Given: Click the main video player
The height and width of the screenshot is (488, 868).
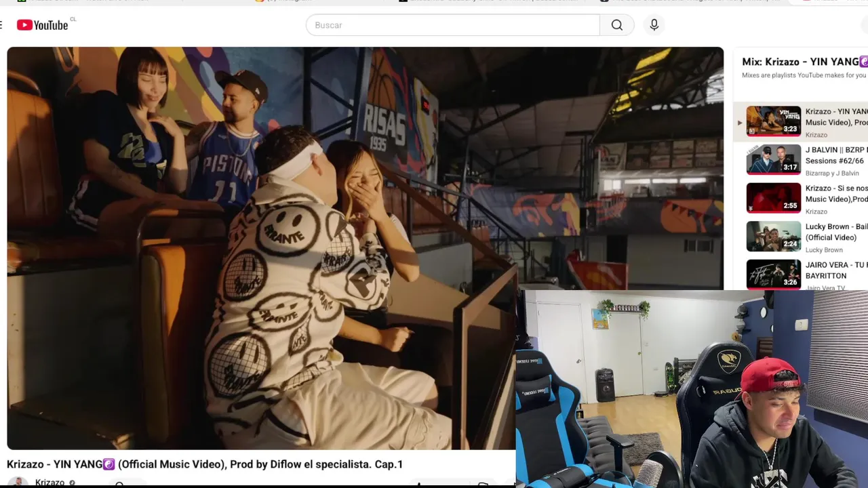Looking at the screenshot, I should pos(365,248).
